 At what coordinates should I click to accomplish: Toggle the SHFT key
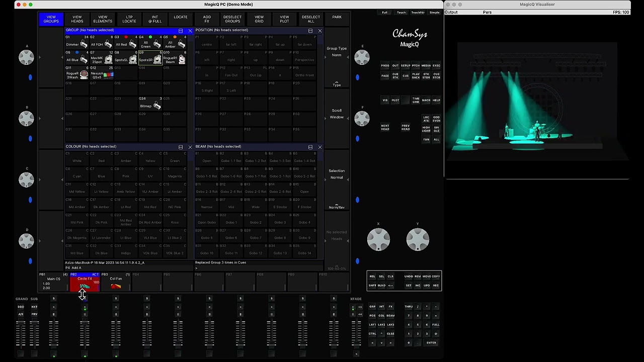click(x=372, y=286)
